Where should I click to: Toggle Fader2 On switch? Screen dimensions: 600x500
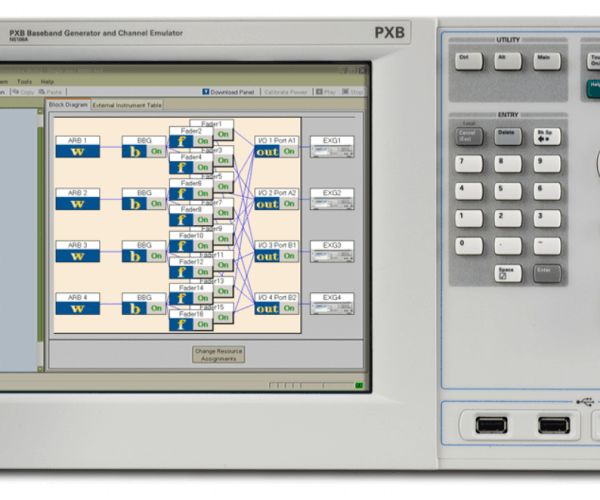(x=203, y=142)
